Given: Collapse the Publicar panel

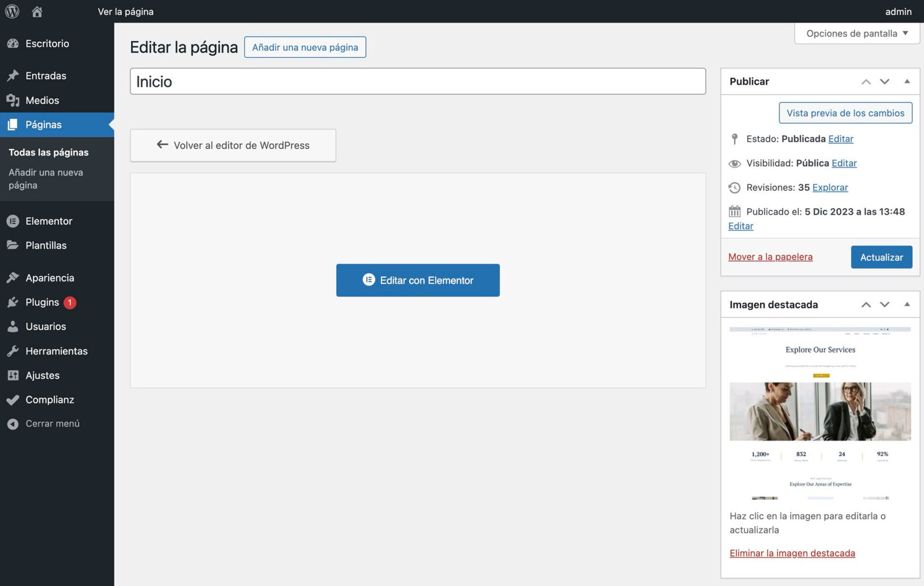Looking at the screenshot, I should pos(907,81).
